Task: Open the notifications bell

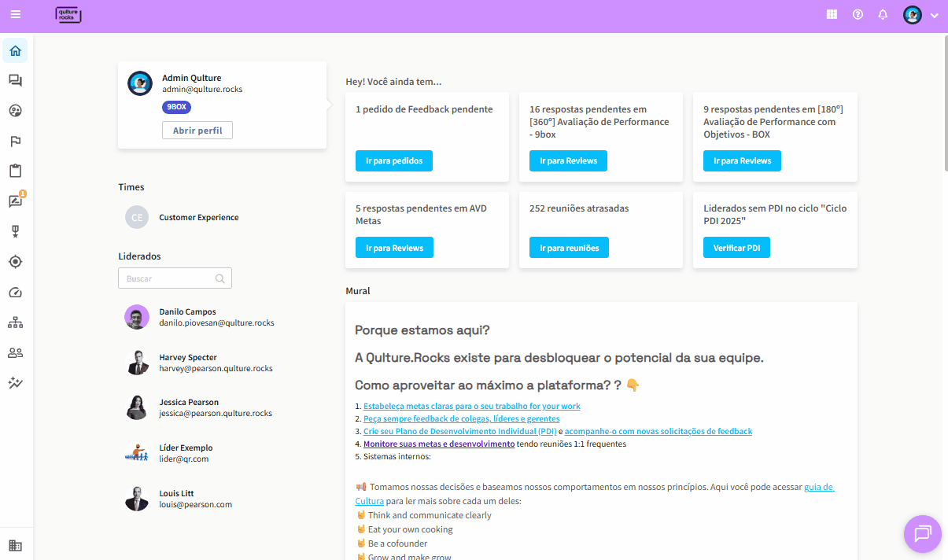Action: pyautogui.click(x=883, y=14)
